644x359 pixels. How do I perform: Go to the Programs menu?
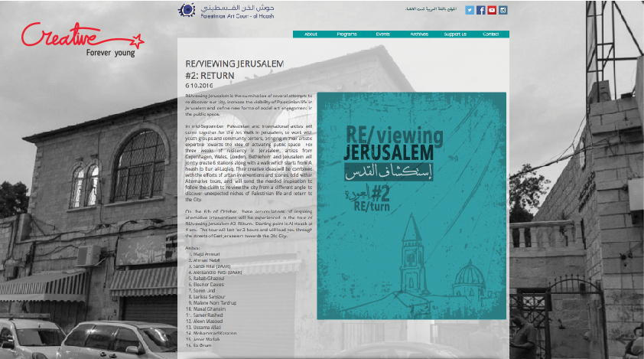coord(346,34)
